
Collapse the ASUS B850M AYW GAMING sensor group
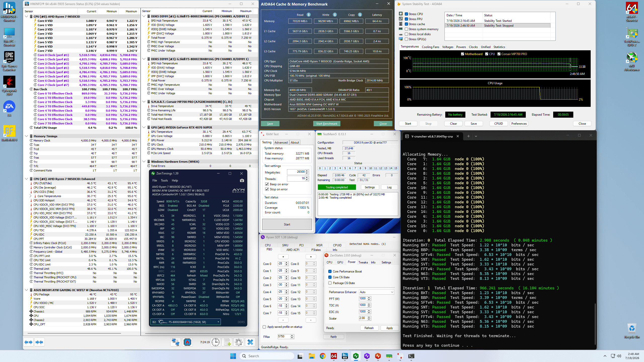coord(26,290)
